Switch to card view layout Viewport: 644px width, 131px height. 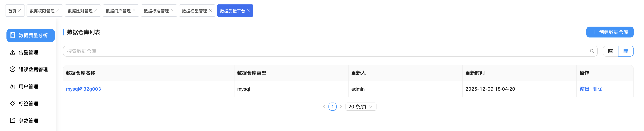(x=610, y=51)
